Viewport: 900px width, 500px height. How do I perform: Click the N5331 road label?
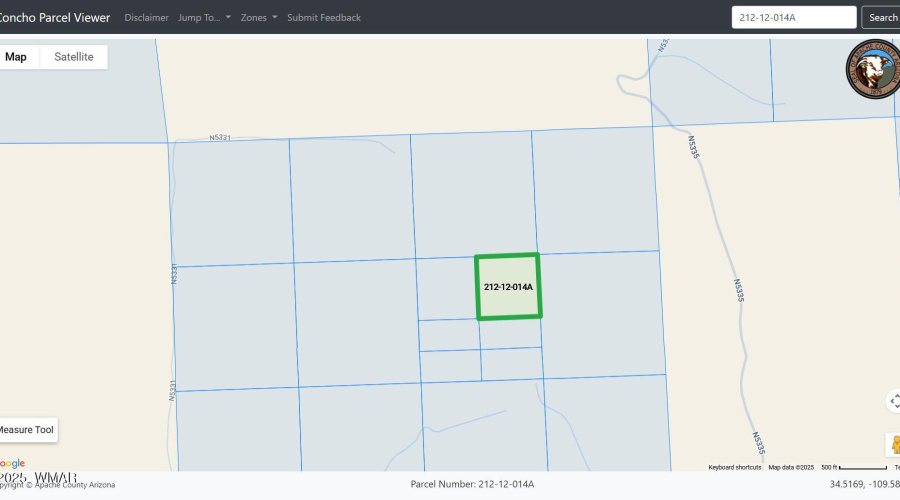tap(220, 138)
